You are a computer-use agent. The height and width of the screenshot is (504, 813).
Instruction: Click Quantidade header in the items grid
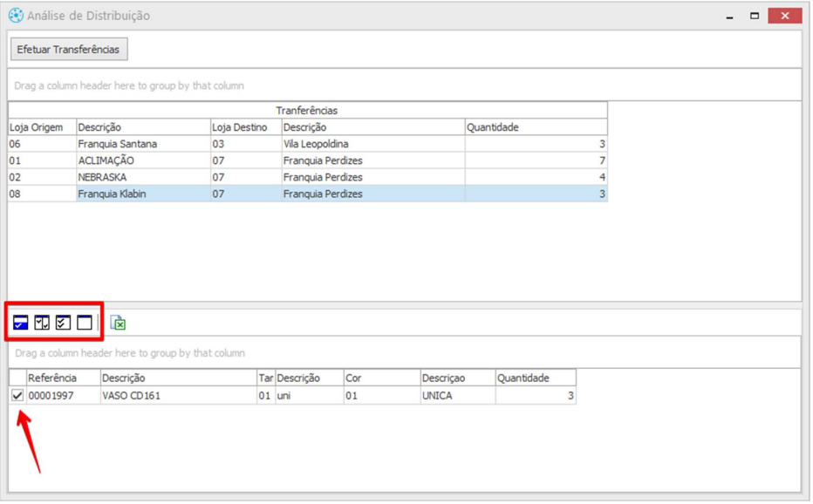tap(536, 378)
